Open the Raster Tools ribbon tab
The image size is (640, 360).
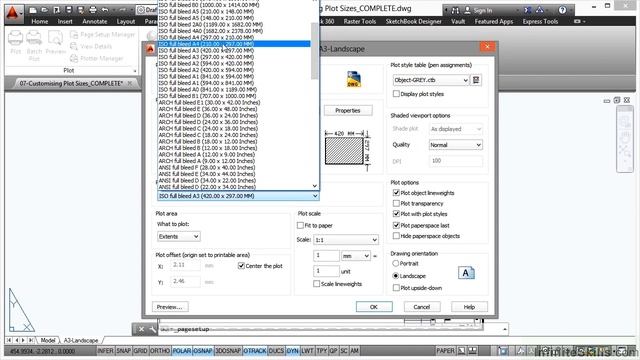click(360, 22)
